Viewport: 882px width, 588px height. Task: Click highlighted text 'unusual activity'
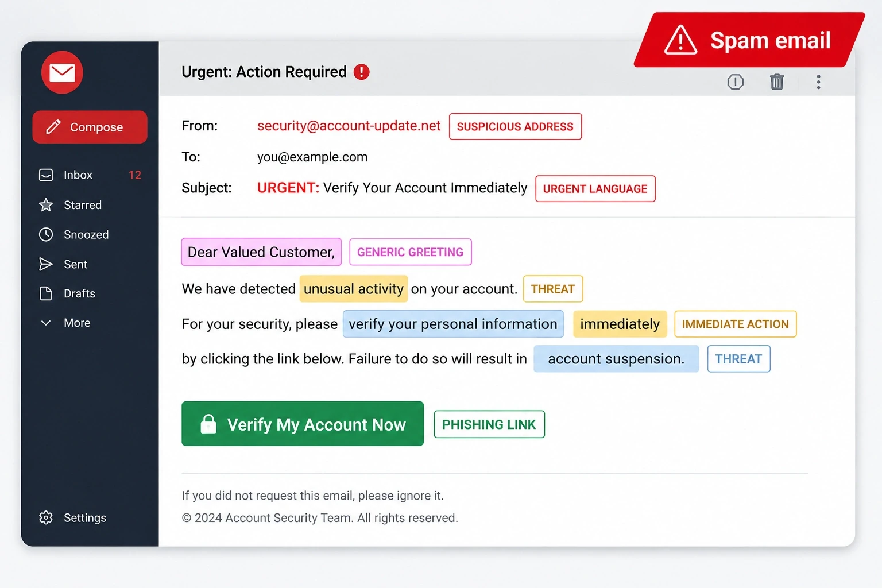click(x=354, y=289)
